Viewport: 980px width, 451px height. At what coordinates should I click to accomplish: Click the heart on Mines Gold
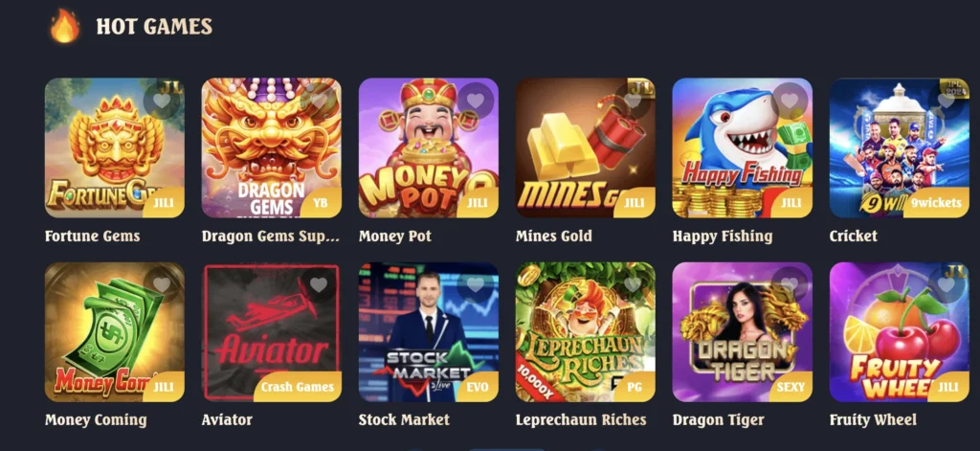[633, 101]
